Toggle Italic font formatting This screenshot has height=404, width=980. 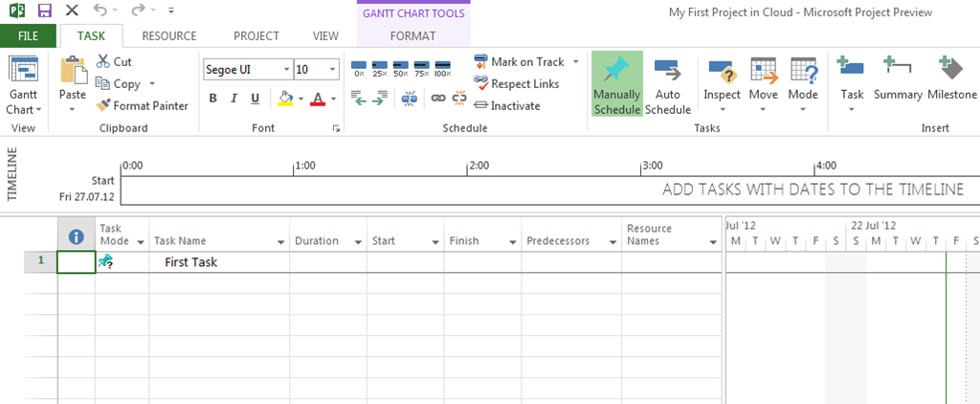point(234,99)
